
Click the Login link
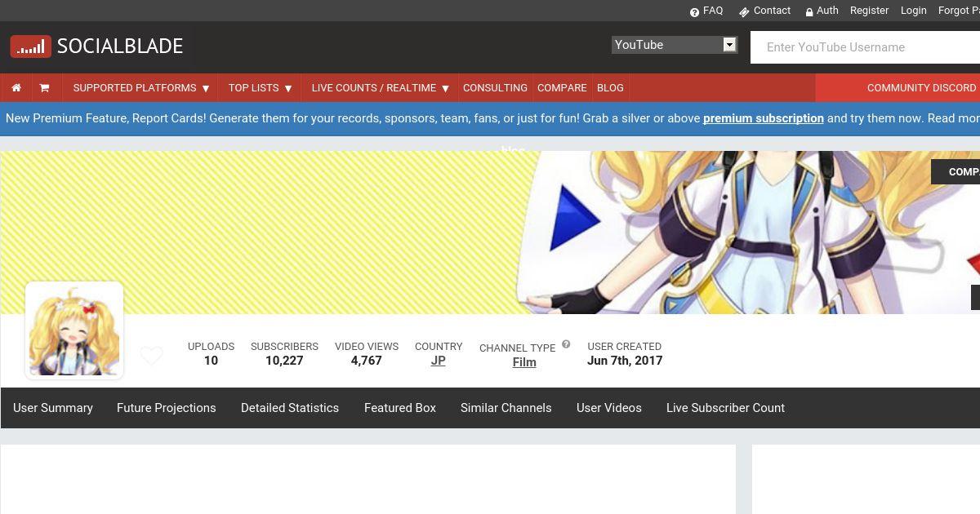coord(913,11)
